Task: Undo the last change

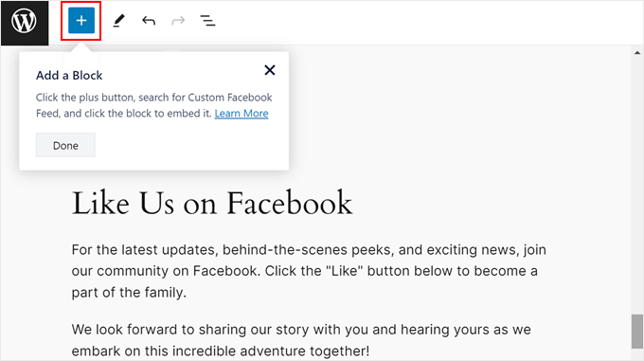Action: tap(149, 21)
